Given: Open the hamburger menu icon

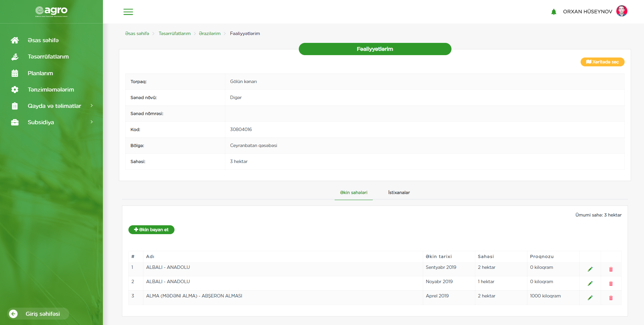Looking at the screenshot, I should coord(128,12).
